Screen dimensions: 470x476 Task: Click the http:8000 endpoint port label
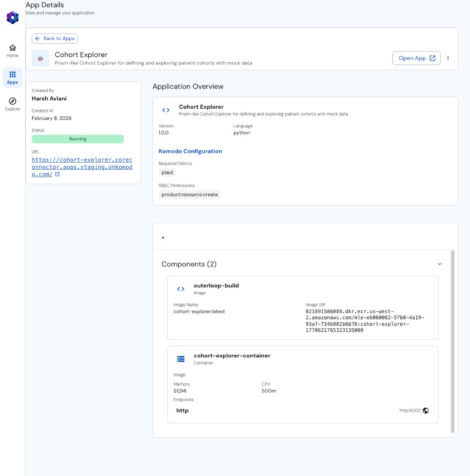410,410
